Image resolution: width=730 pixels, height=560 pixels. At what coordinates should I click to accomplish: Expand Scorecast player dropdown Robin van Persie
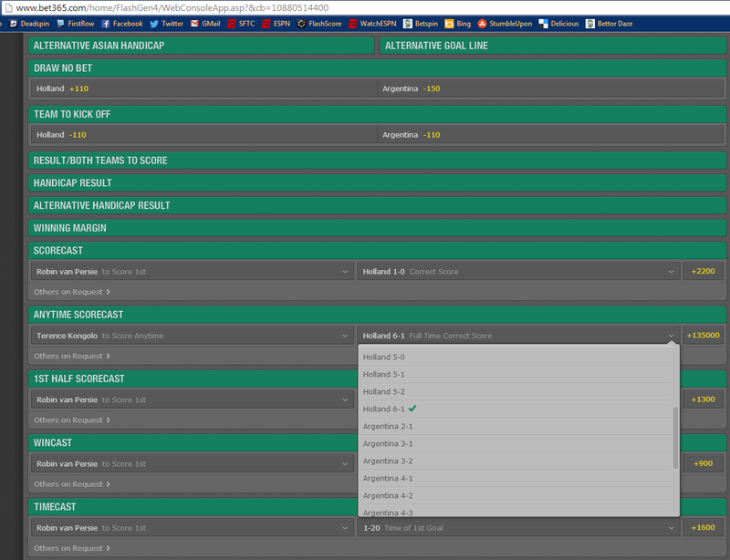point(193,272)
